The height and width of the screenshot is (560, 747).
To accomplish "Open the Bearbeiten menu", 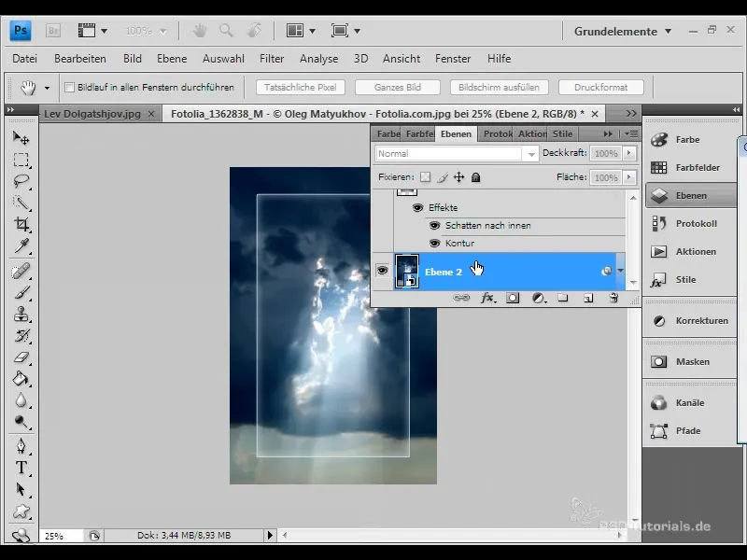I will [x=80, y=59].
